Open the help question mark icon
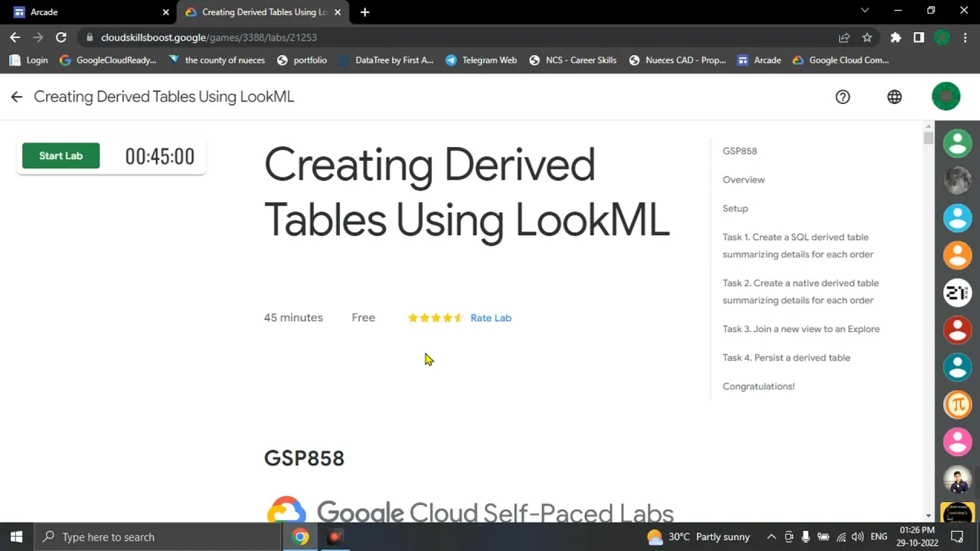 842,96
